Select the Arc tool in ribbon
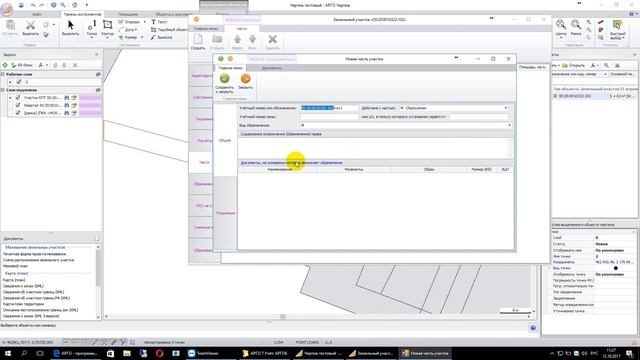640x360 pixels. (x=127, y=29)
